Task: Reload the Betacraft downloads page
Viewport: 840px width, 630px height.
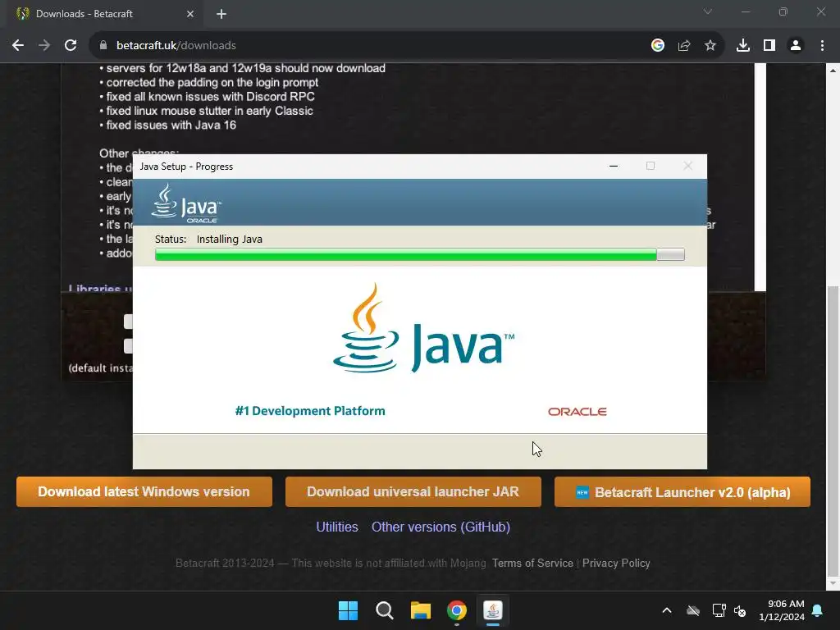Action: pyautogui.click(x=71, y=46)
